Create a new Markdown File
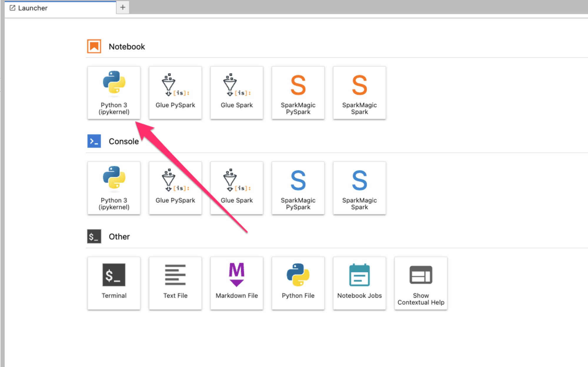588x367 pixels. 237,283
